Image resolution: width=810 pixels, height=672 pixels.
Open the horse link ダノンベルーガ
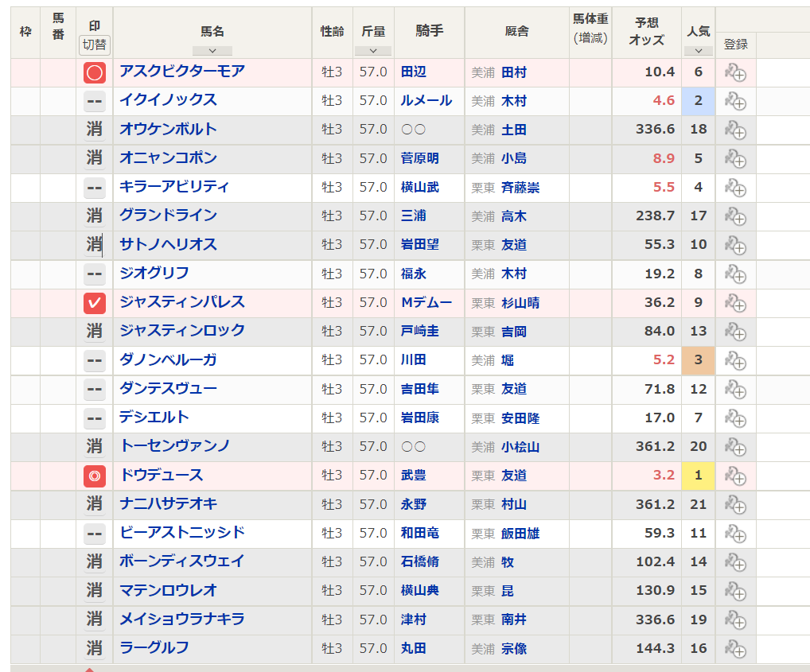(x=168, y=359)
